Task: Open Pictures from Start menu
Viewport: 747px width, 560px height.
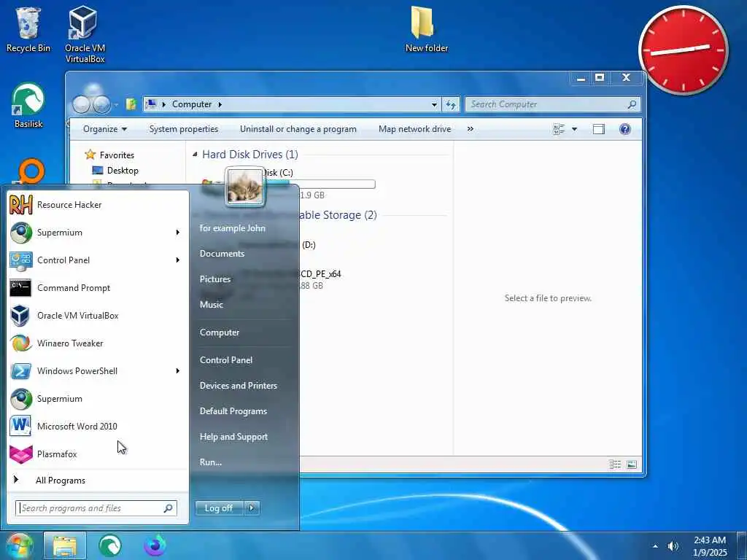Action: 215,279
